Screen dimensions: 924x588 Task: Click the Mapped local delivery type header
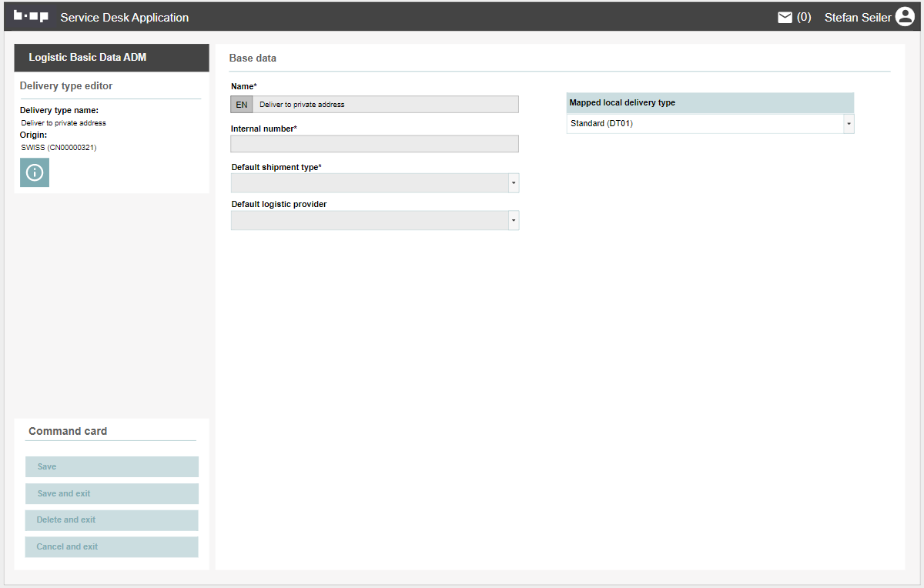tap(622, 103)
